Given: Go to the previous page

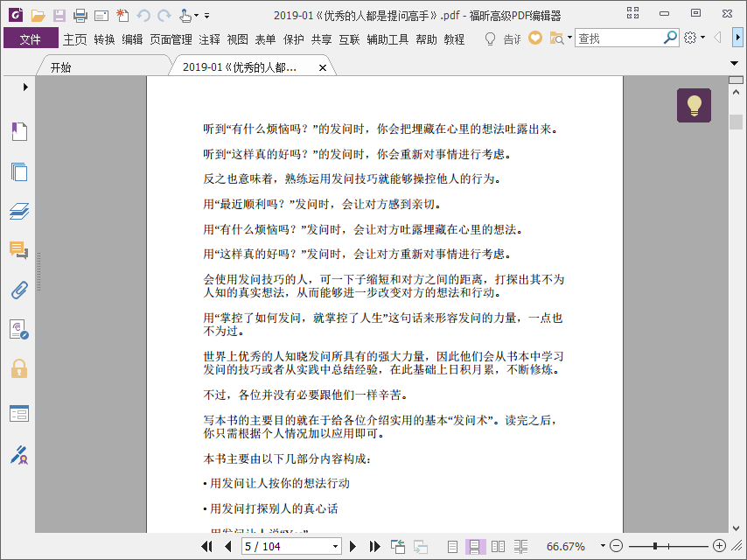Looking at the screenshot, I should pyautogui.click(x=227, y=546).
